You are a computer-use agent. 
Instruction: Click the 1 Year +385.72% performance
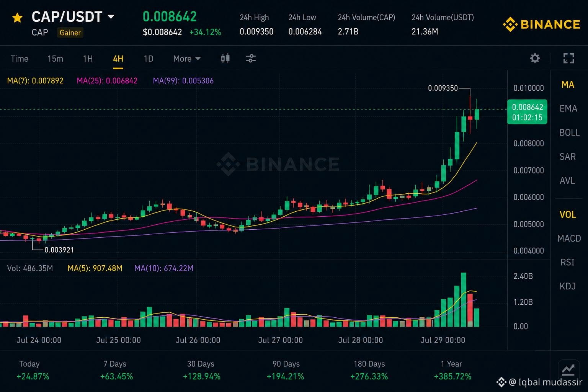tap(452, 370)
